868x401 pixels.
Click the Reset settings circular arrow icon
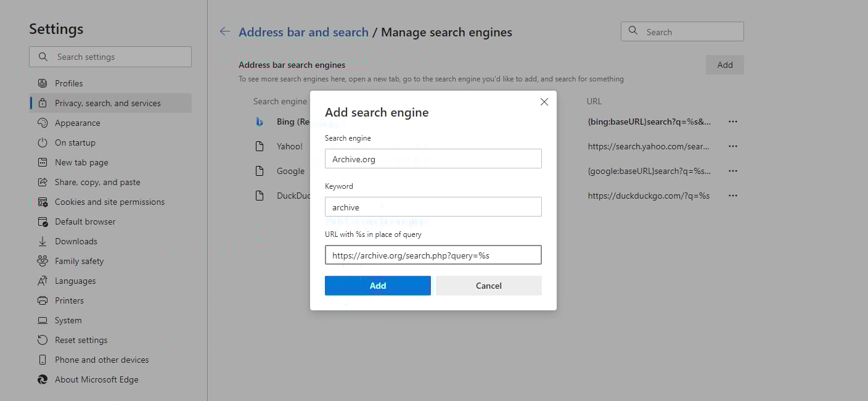[x=42, y=340]
